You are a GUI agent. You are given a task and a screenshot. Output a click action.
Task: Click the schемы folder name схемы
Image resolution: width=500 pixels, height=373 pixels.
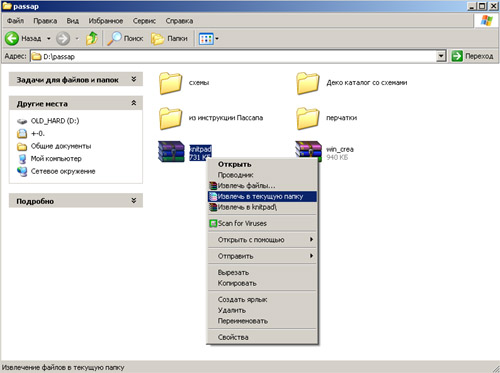[x=199, y=83]
